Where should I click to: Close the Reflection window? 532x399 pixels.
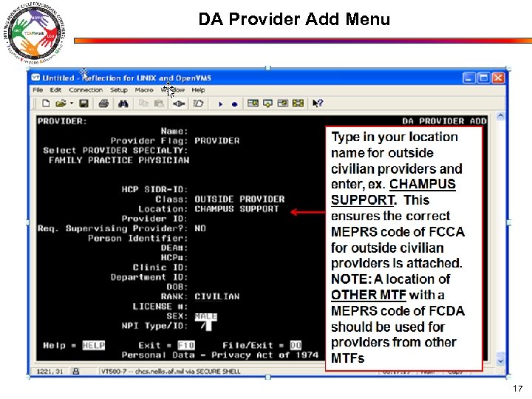498,78
